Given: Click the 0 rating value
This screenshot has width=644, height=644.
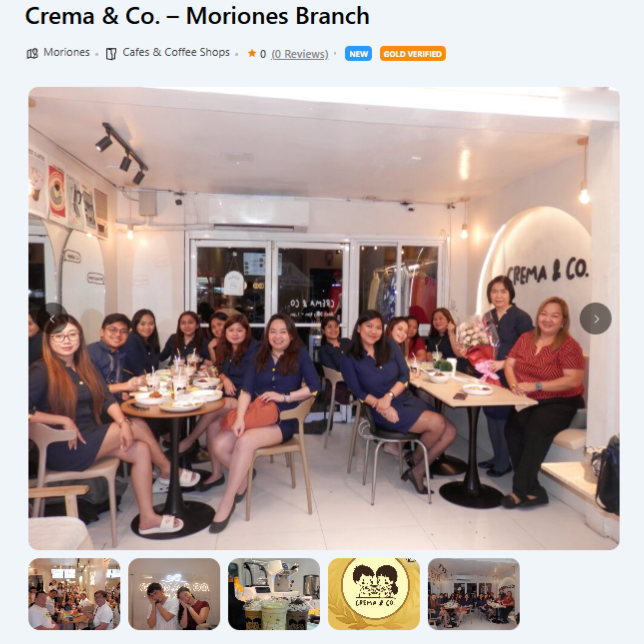Looking at the screenshot, I should (x=263, y=54).
